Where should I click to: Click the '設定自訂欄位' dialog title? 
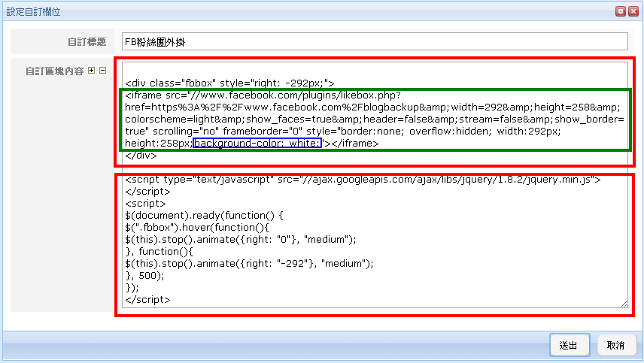[x=33, y=12]
